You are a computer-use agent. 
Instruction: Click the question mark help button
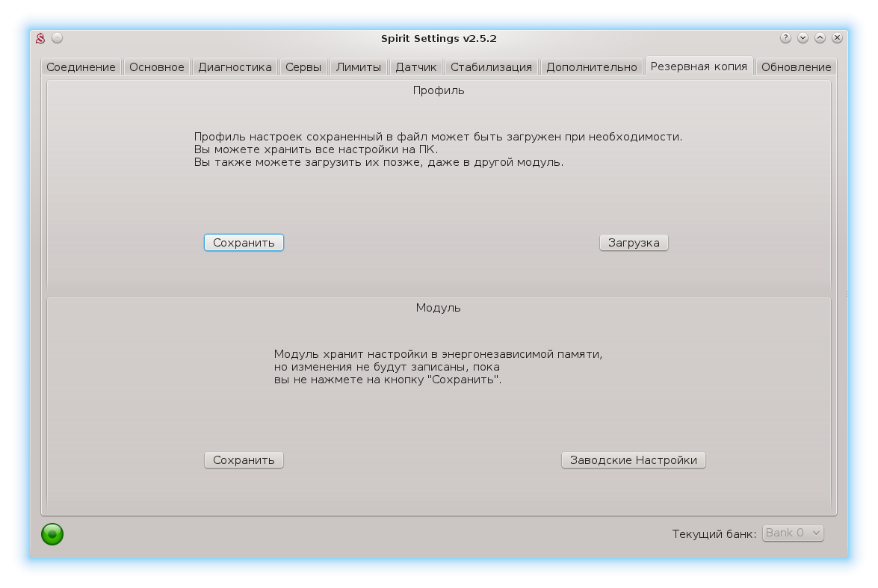tap(785, 37)
